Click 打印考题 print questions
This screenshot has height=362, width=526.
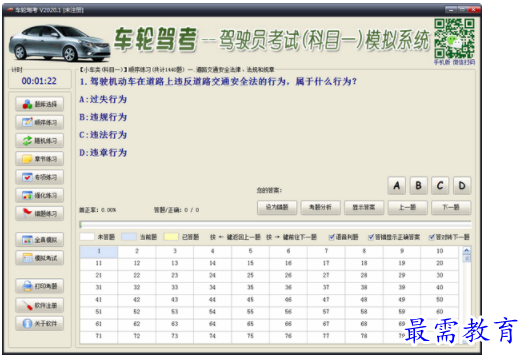pos(40,286)
